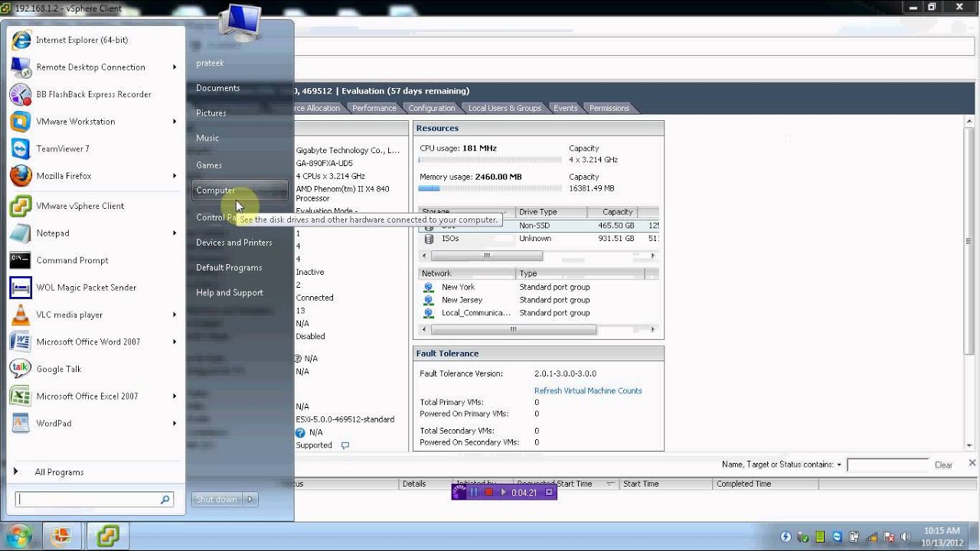980x551 pixels.
Task: Open Computer from Start menu
Action: coord(240,191)
